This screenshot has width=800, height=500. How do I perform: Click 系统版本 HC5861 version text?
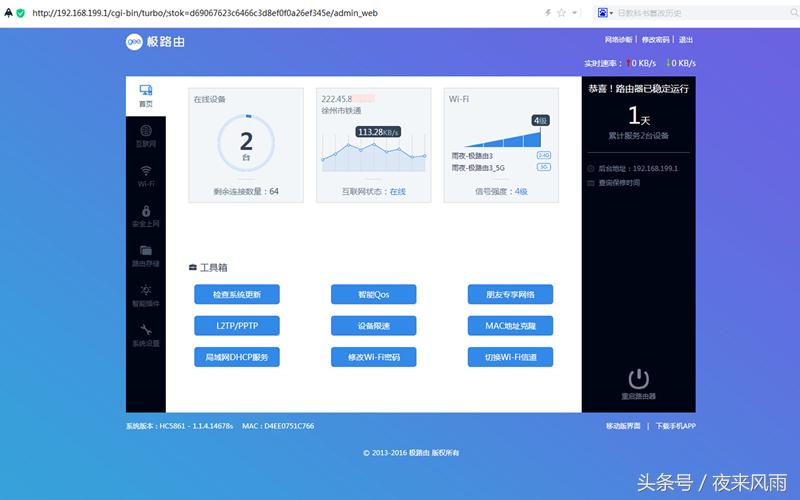coord(180,426)
